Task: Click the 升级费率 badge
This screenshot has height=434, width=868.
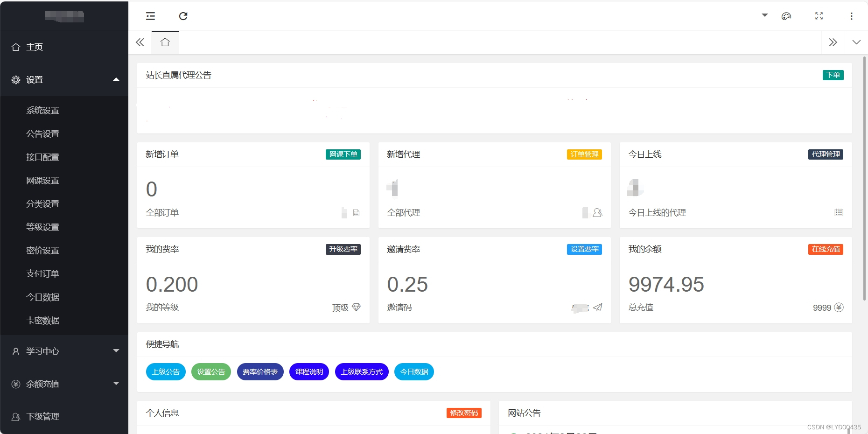Action: point(343,249)
